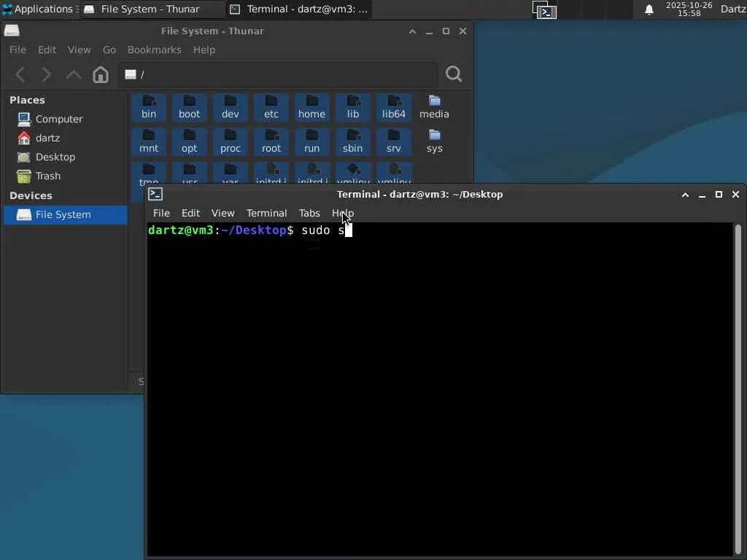This screenshot has height=560, width=747.
Task: Select the media folder
Action: 434,107
